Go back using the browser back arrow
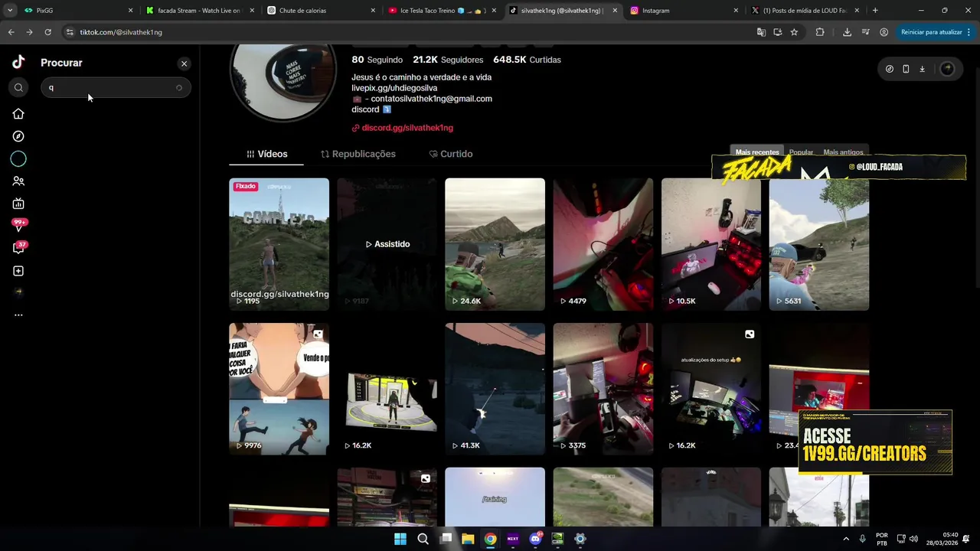This screenshot has width=980, height=551. (x=11, y=32)
